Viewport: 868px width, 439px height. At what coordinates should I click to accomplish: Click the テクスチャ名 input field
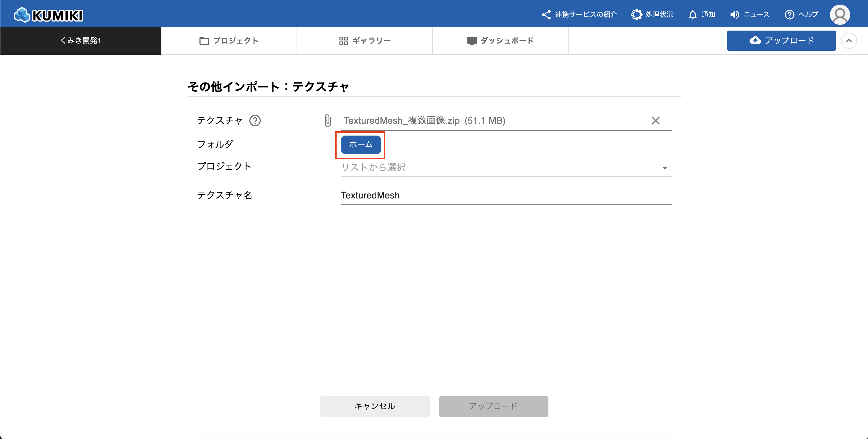click(x=505, y=195)
